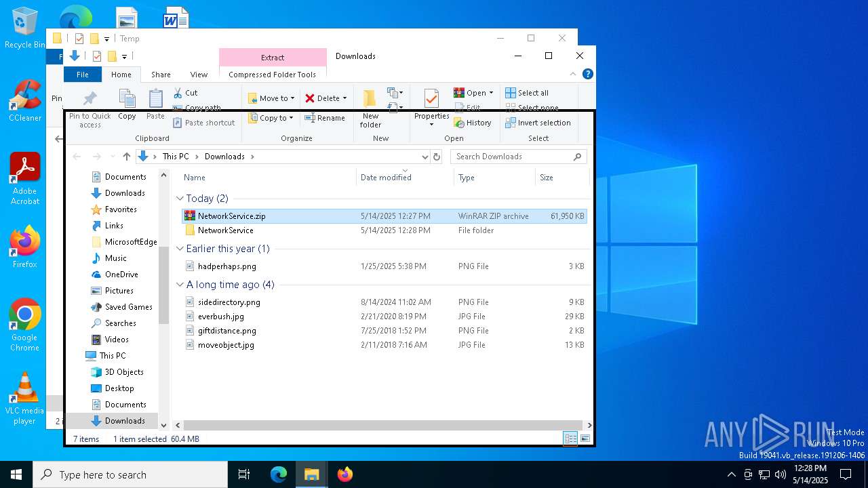This screenshot has height=488, width=868.
Task: Select the Google Chrome desktop icon
Action: point(24,325)
